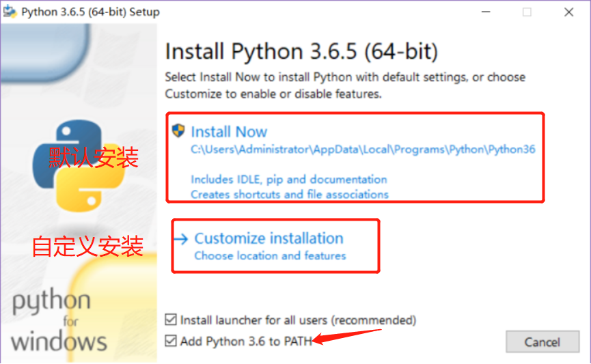Click the maximize button in title bar

[x=527, y=12]
